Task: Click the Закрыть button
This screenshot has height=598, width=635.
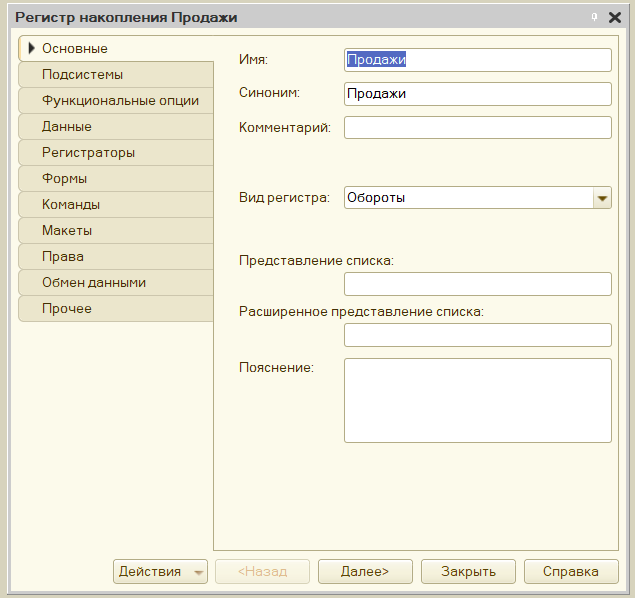Action: 468,571
